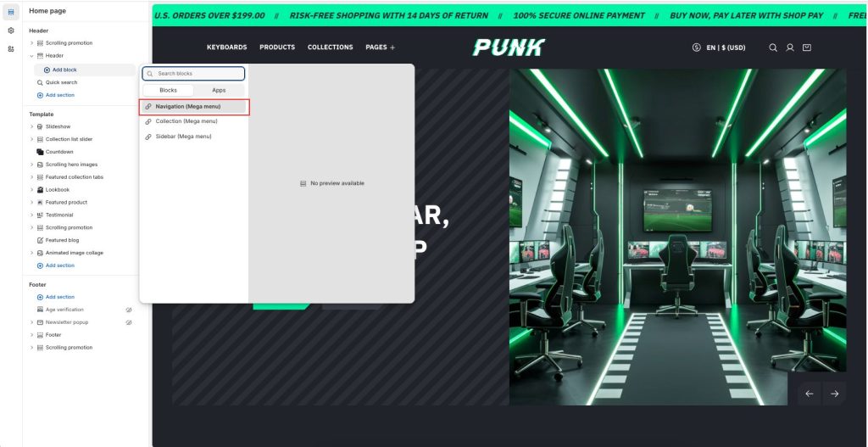Expand the Animated image collage section

31,253
